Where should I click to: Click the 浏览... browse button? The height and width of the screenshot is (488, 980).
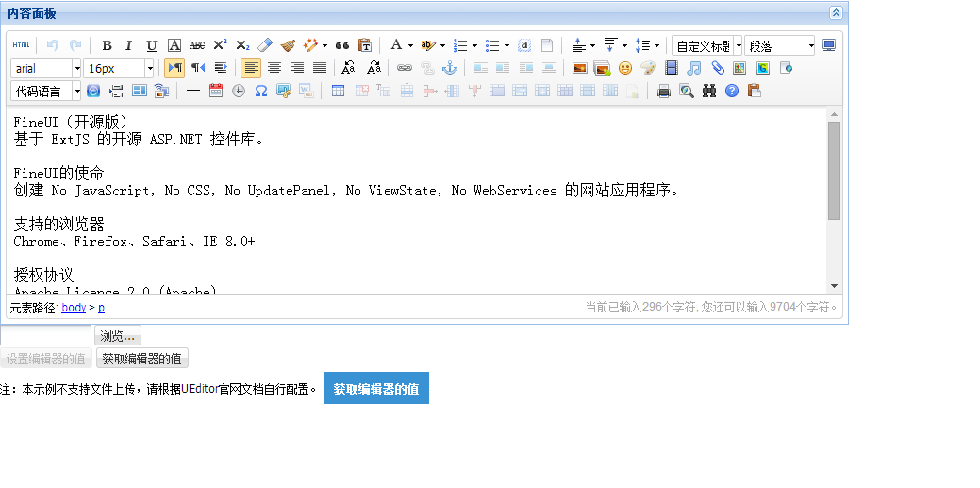(118, 336)
